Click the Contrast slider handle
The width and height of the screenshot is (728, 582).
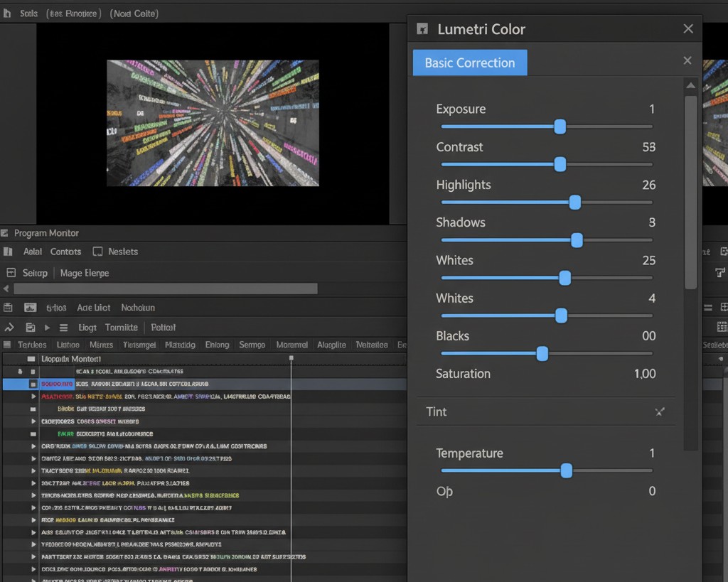point(560,164)
